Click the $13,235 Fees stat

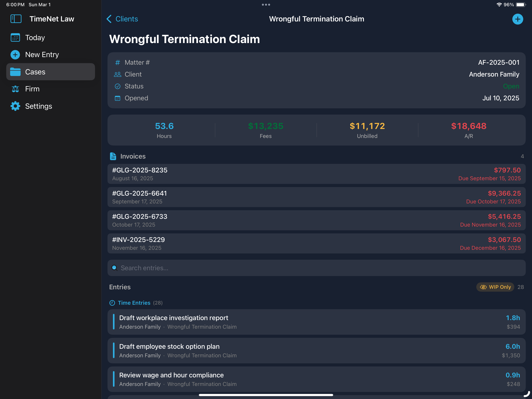pyautogui.click(x=266, y=130)
